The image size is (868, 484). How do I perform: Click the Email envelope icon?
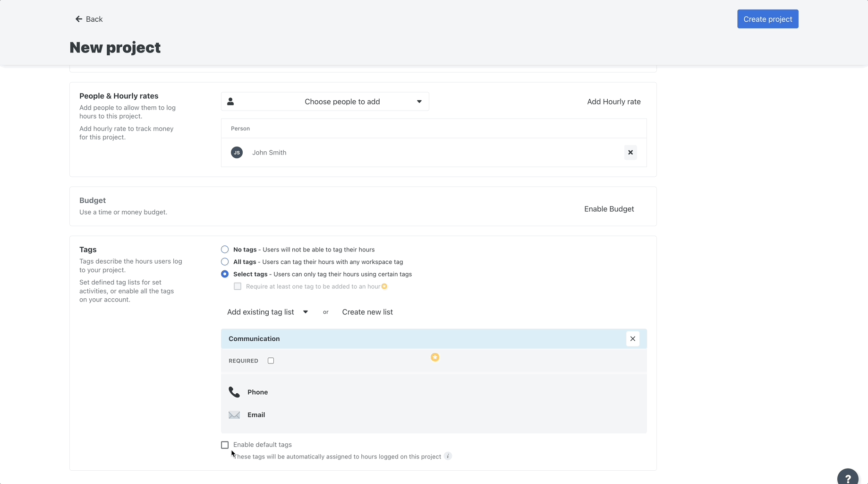(x=234, y=415)
